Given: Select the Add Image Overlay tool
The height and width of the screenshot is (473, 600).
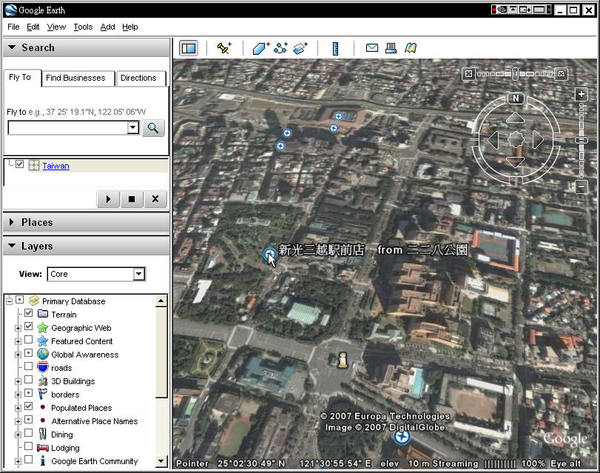Looking at the screenshot, I should point(300,48).
